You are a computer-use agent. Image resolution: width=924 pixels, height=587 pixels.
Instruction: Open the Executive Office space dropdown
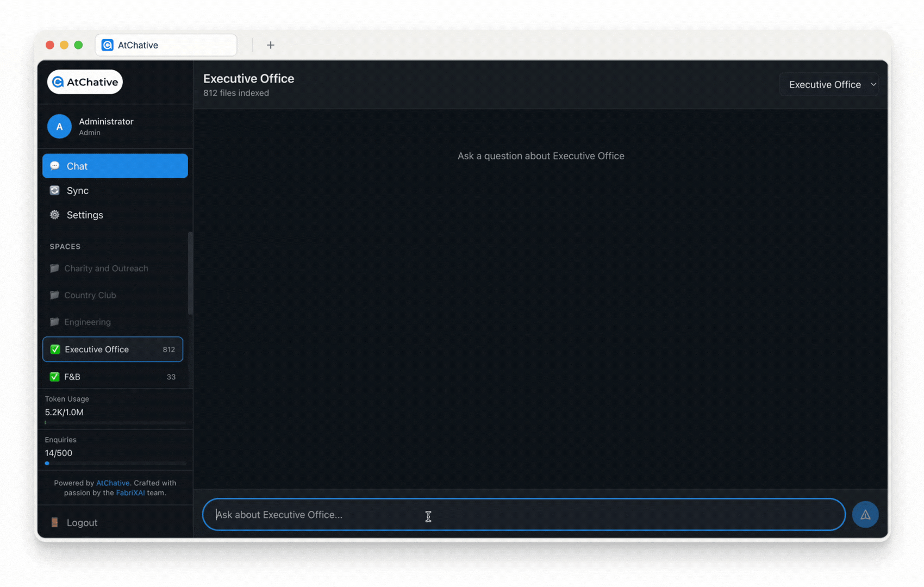(828, 85)
